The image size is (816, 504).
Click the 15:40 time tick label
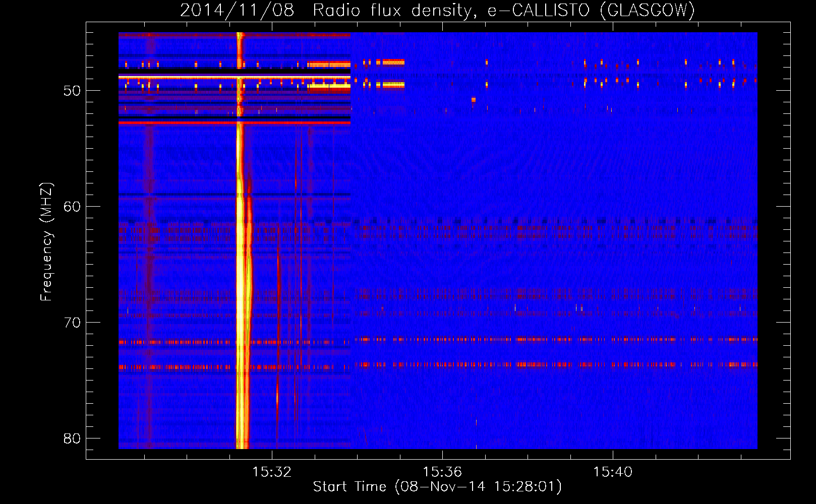(x=613, y=472)
